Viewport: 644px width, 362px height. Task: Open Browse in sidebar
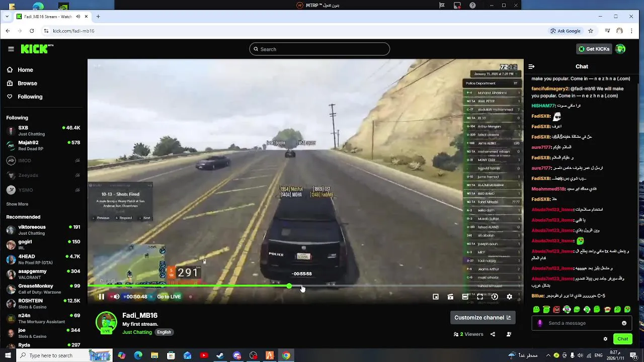pos(22,83)
